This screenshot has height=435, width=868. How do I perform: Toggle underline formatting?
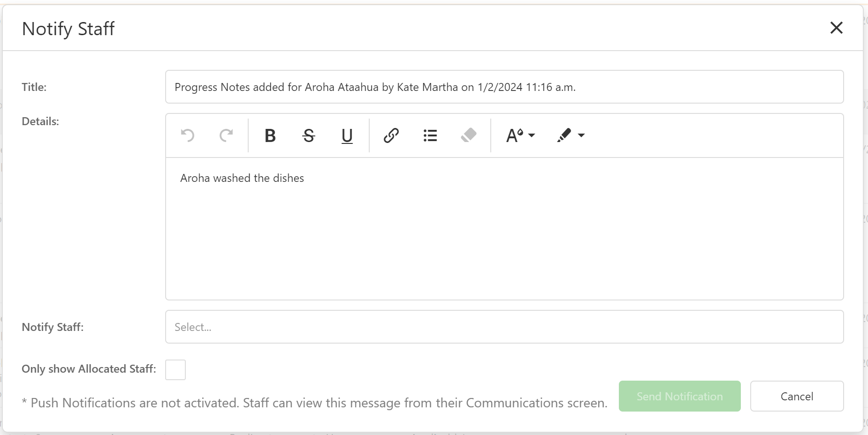[347, 135]
